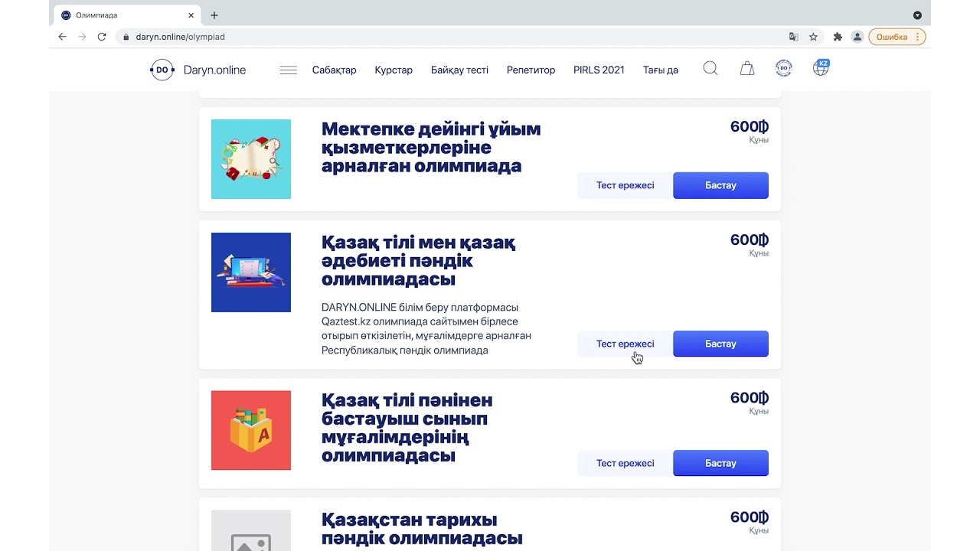
Task: Open the KZ globe language selector
Action: pyautogui.click(x=821, y=68)
